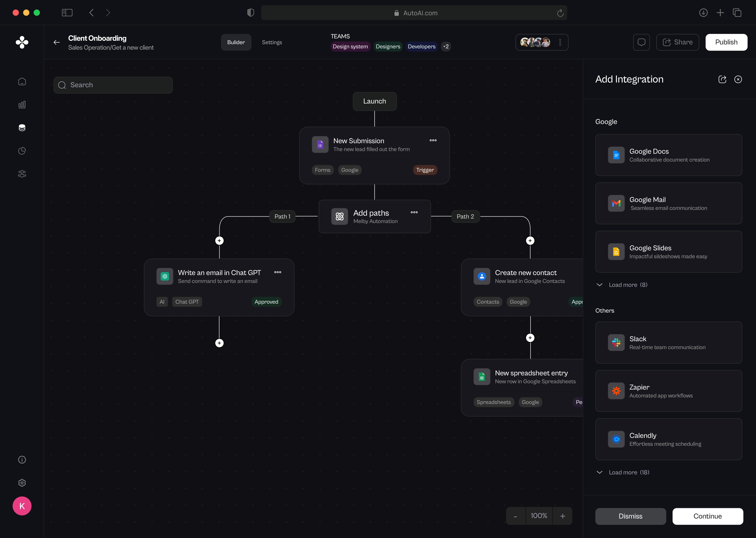Open the comments chat bubble icon

pyautogui.click(x=641, y=42)
